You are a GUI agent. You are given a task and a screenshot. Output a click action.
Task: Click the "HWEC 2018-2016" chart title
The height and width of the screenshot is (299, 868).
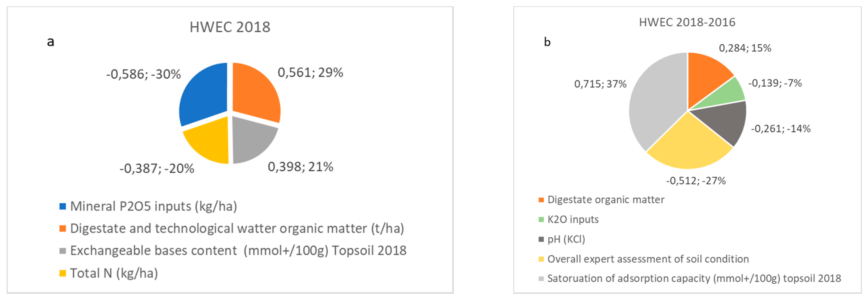click(x=687, y=22)
